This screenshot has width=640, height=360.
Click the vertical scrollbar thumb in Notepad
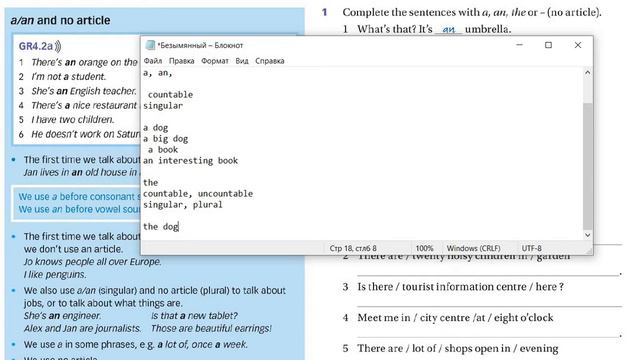[587, 166]
